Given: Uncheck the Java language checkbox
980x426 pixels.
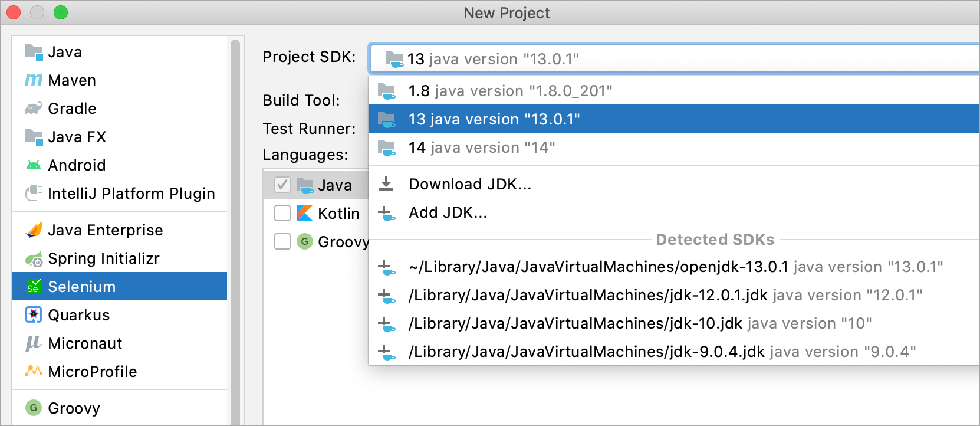Looking at the screenshot, I should 282,185.
